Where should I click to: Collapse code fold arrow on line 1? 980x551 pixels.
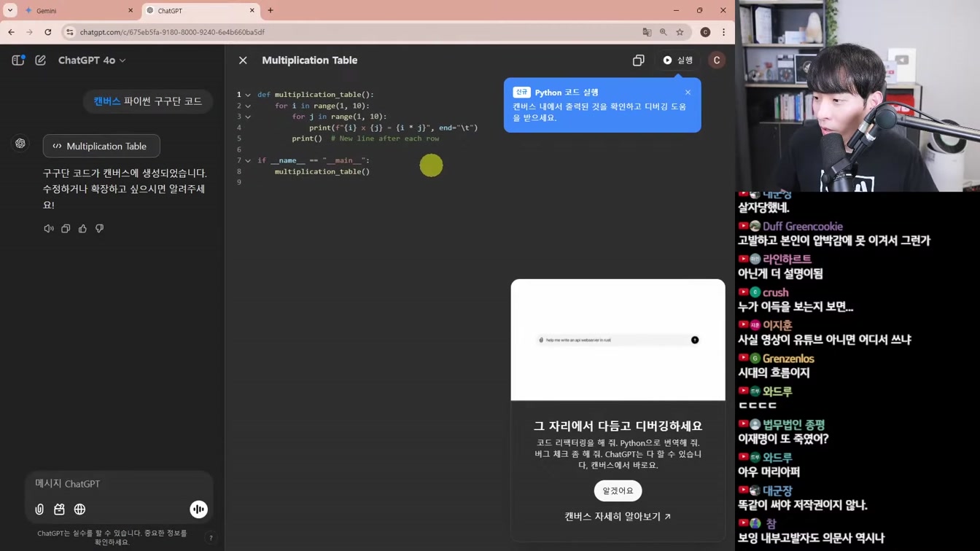(x=248, y=95)
